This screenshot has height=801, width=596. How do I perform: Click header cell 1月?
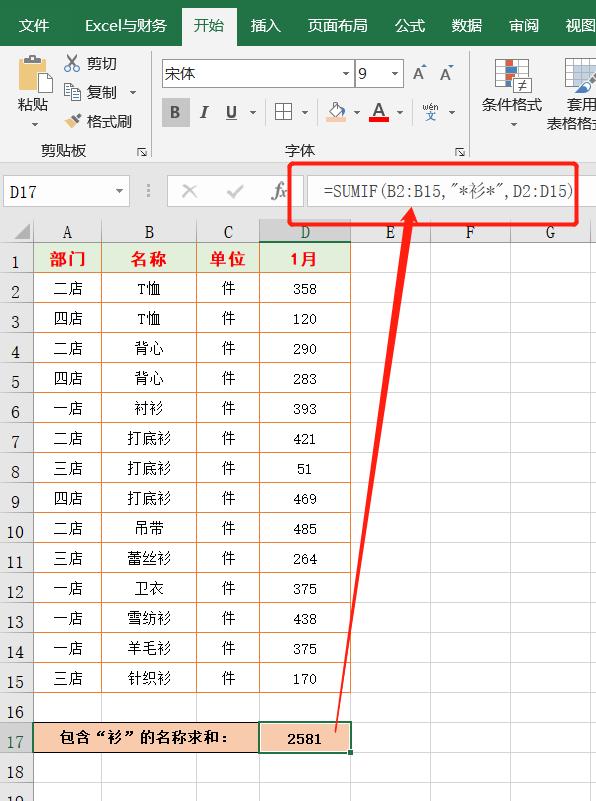coord(305,259)
